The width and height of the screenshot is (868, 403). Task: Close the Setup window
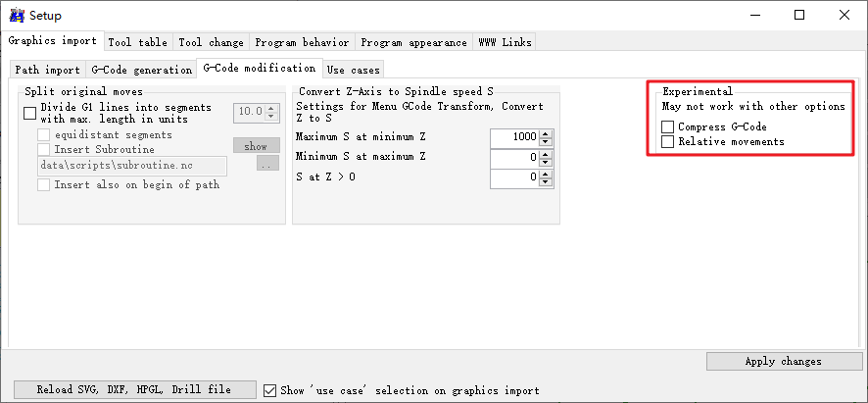[844, 15]
